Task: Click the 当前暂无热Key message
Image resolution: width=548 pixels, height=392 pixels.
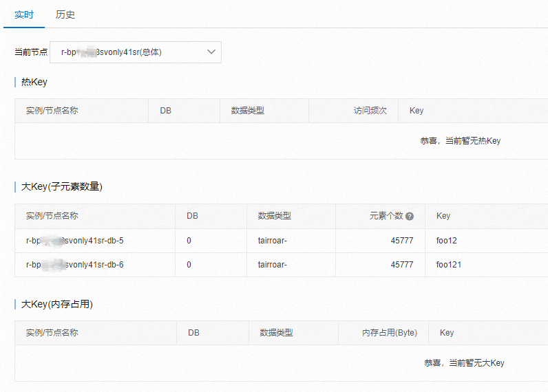Action: point(460,141)
